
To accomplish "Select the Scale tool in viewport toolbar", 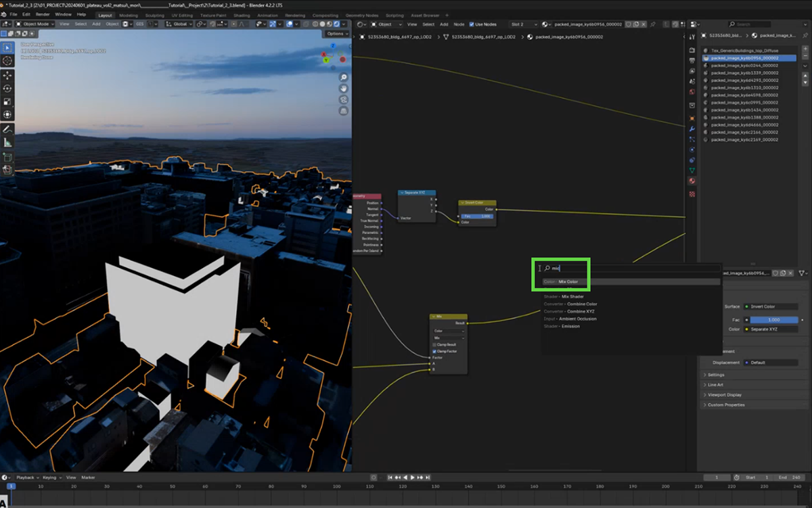I will point(7,101).
